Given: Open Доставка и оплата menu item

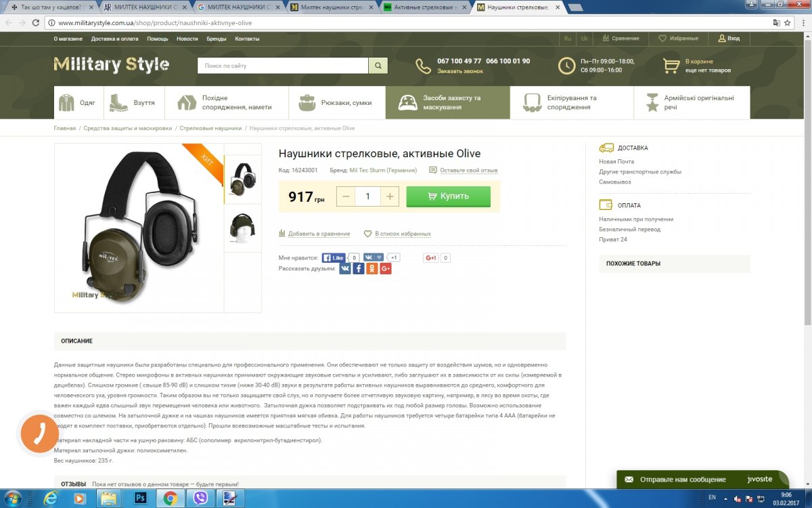Looking at the screenshot, I should (115, 39).
